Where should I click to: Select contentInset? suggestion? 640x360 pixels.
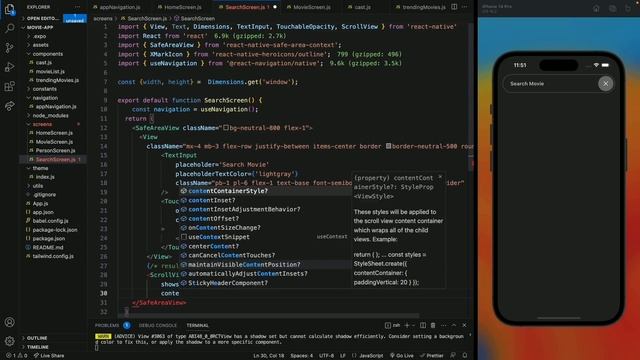(265, 200)
